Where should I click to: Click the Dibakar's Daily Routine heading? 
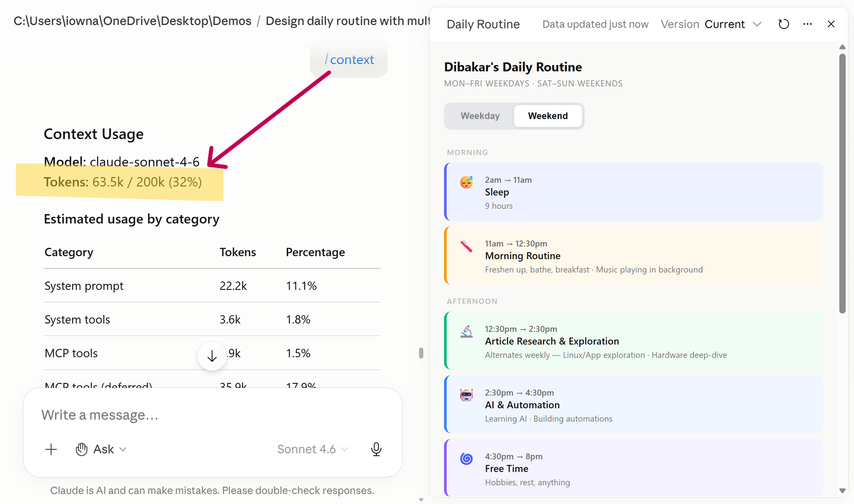(x=513, y=67)
